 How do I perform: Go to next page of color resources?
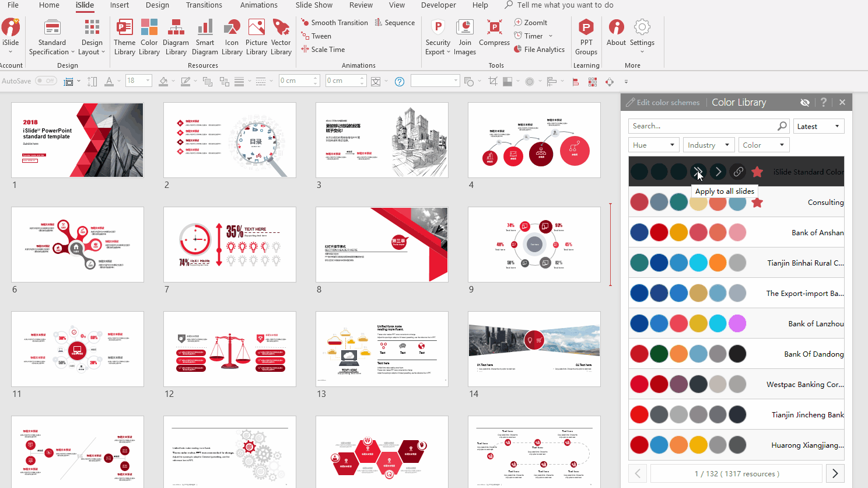(835, 473)
